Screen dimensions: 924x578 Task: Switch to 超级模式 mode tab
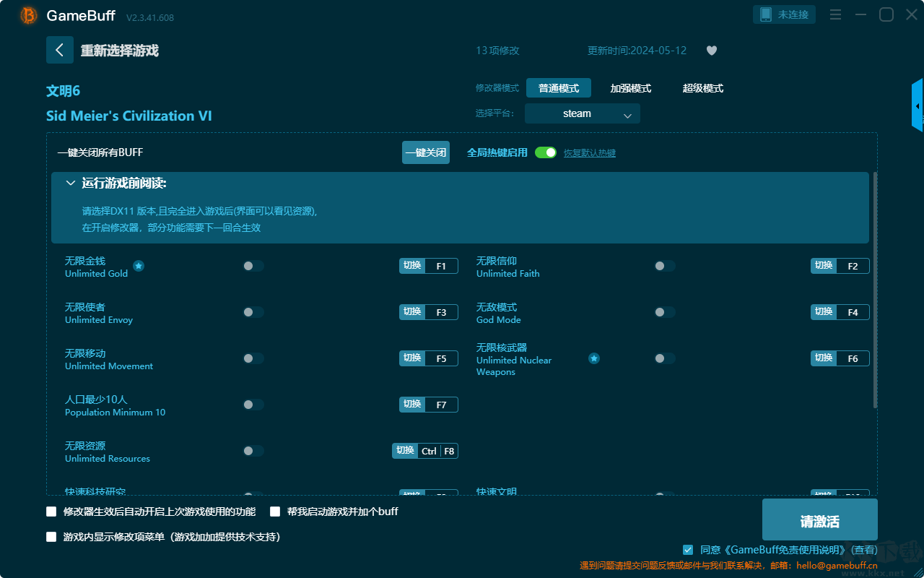pos(703,88)
